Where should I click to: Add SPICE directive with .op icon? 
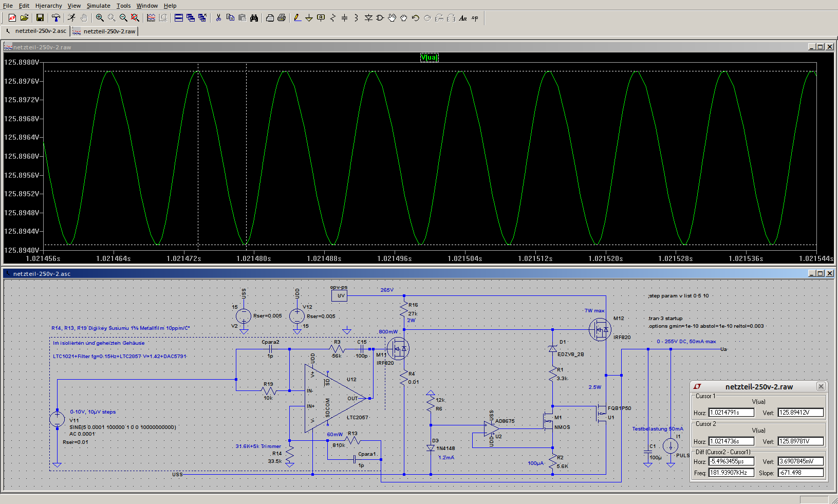pos(475,18)
